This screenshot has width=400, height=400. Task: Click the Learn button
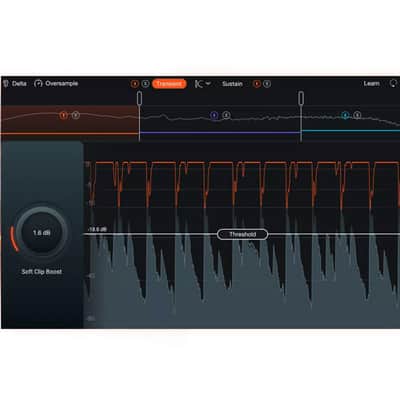click(371, 83)
